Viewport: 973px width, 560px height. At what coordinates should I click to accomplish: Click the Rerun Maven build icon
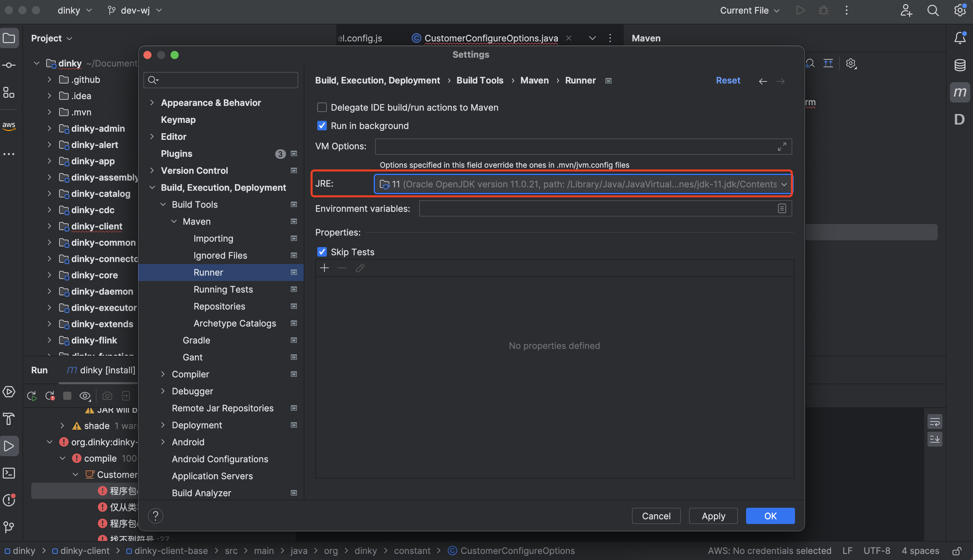point(32,396)
